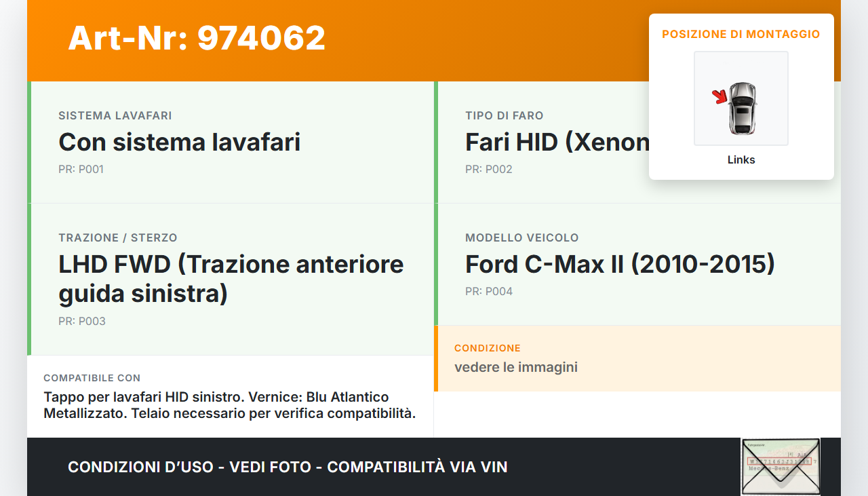Click the "Con sistema lavafari" value
The height and width of the screenshot is (496, 868).
179,142
